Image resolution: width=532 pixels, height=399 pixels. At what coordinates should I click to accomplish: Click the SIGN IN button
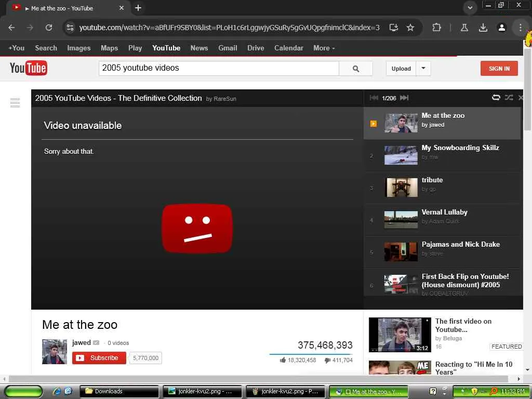point(499,69)
